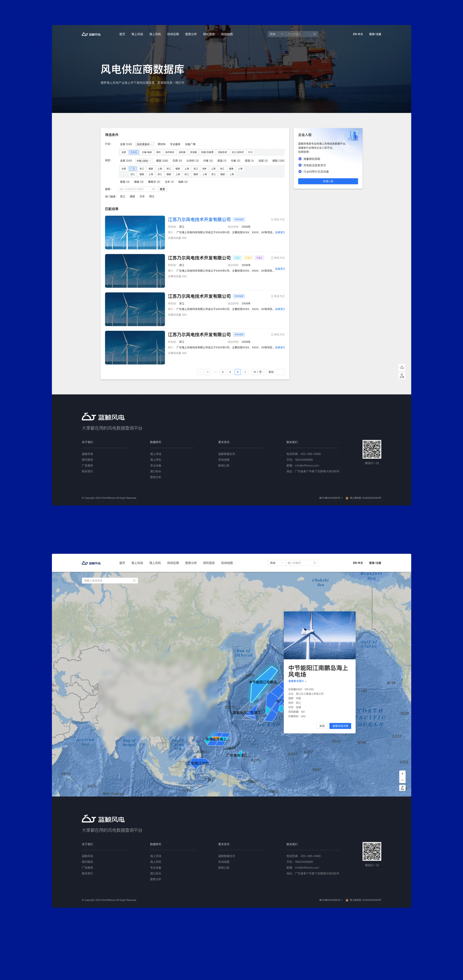Click the 荷兰 hot search term
The image size is (463, 980).
(152, 197)
